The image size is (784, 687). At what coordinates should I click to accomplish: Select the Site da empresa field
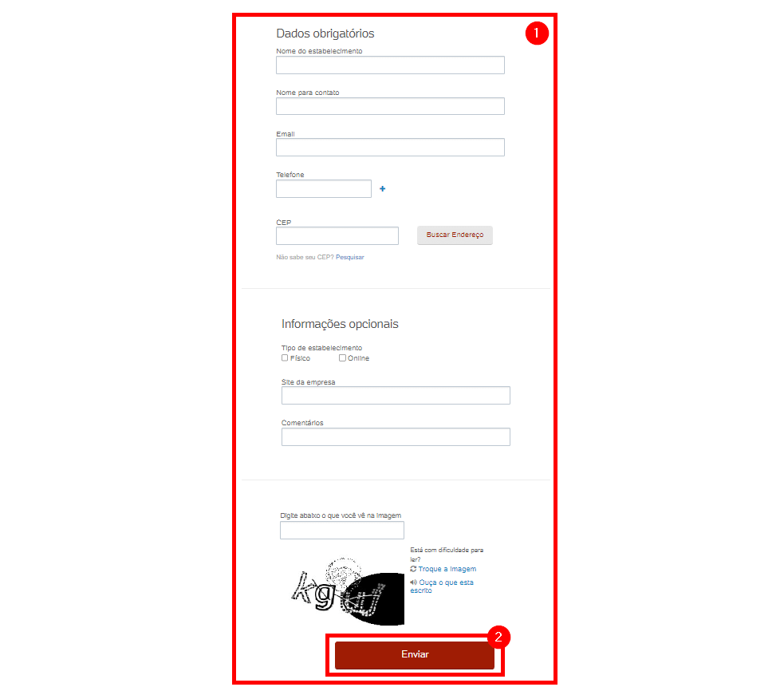396,395
